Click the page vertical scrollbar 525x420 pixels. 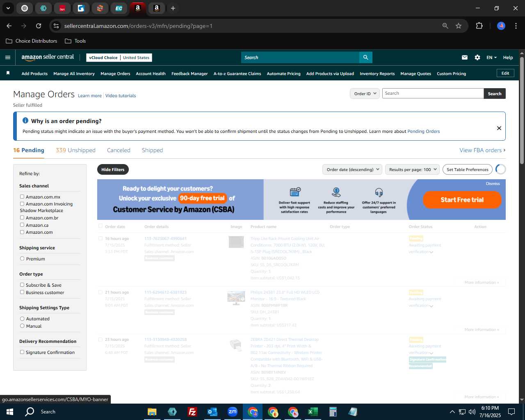pyautogui.click(x=522, y=111)
